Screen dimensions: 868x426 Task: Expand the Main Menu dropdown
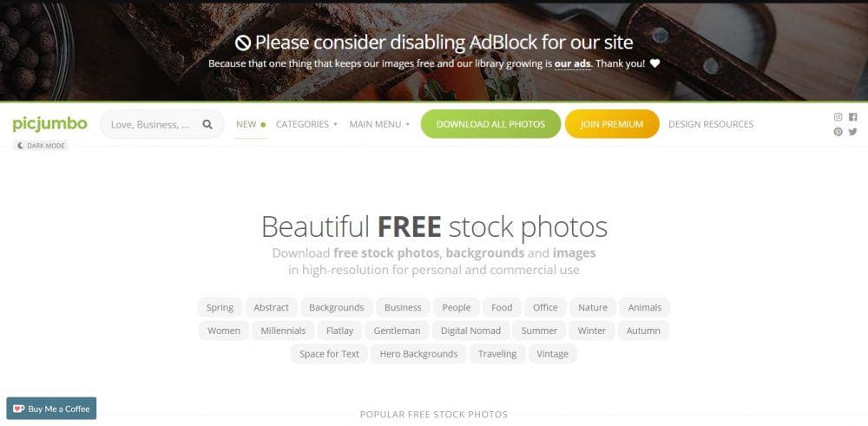tap(379, 124)
